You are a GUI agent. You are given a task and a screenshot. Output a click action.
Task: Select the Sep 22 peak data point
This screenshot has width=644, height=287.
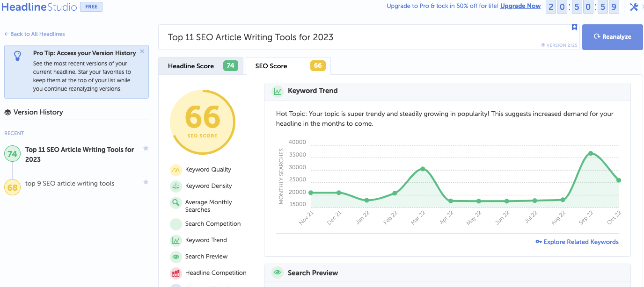[591, 153]
